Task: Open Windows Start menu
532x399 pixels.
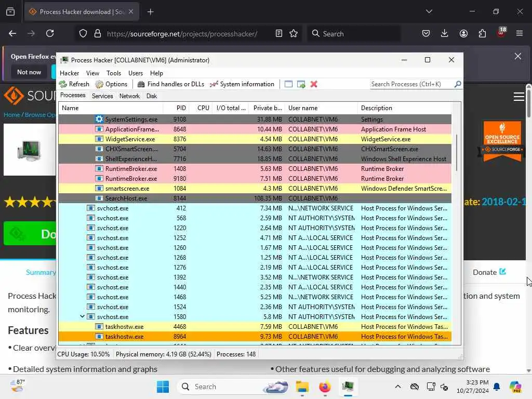Action: pos(163,387)
